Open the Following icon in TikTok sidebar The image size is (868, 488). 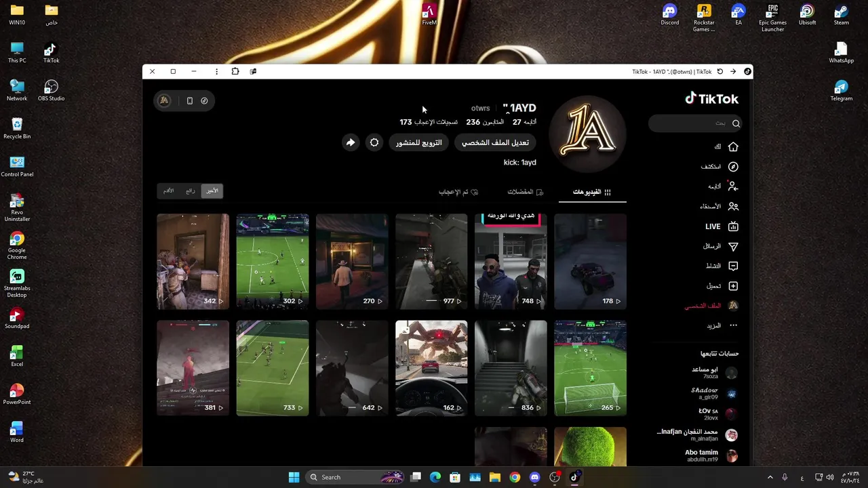point(733,186)
